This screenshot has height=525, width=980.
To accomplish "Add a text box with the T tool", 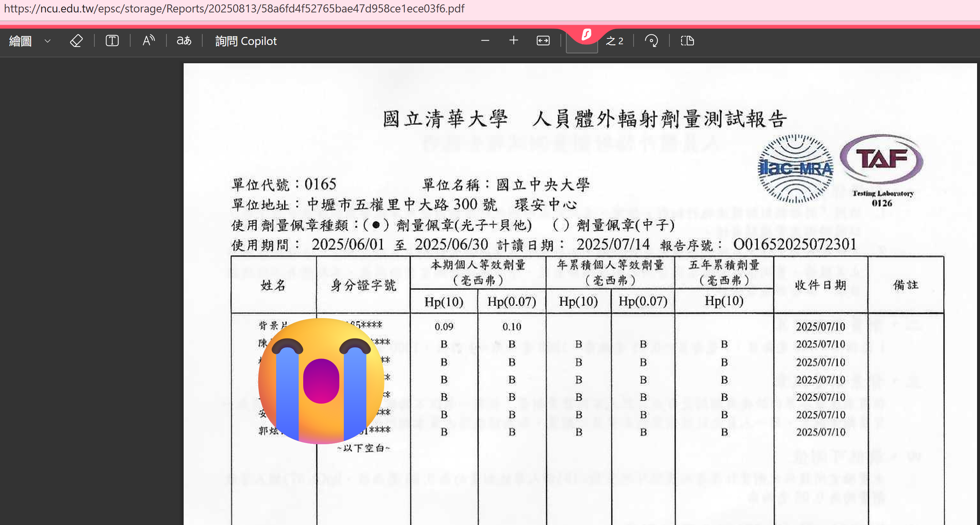I will [x=112, y=41].
